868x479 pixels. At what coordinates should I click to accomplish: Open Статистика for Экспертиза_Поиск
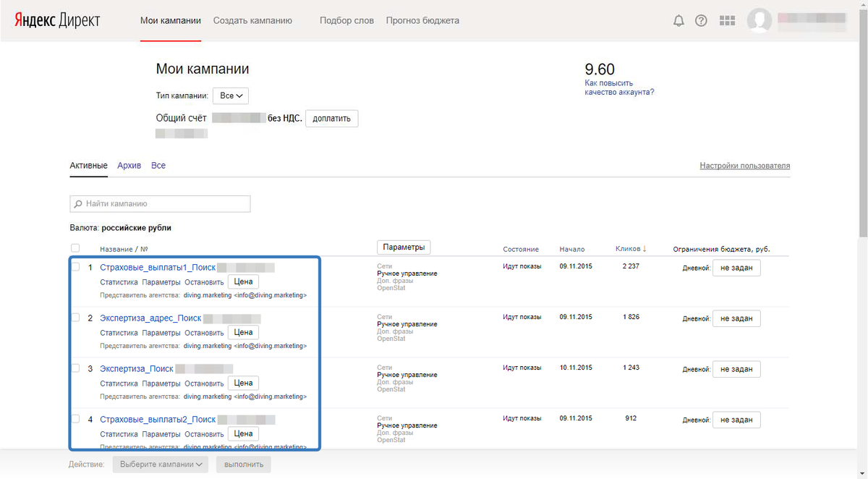[x=119, y=383]
